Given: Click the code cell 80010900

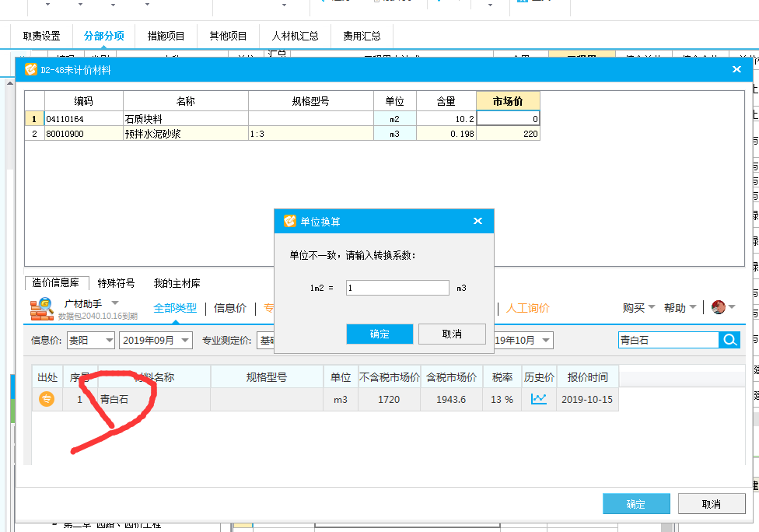Looking at the screenshot, I should point(84,134).
